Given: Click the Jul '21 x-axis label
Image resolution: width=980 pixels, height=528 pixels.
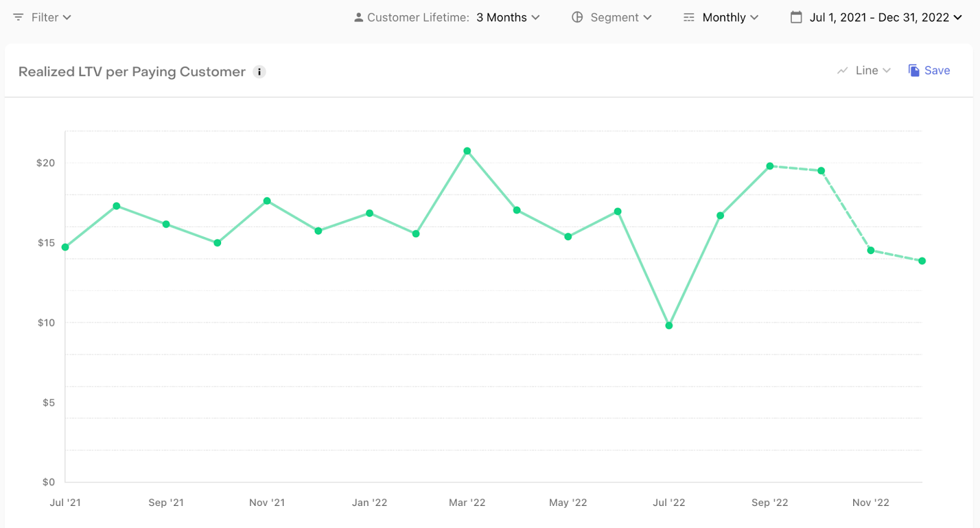Looking at the screenshot, I should coord(66,502).
